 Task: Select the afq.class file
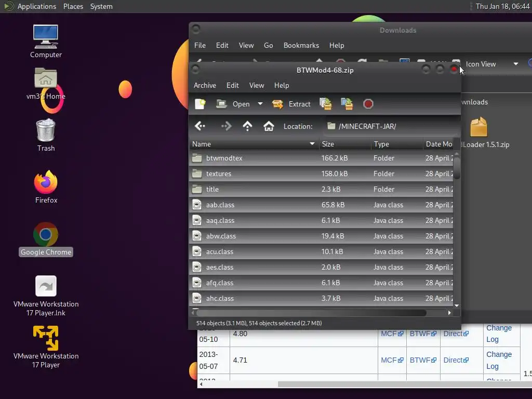[321, 283]
